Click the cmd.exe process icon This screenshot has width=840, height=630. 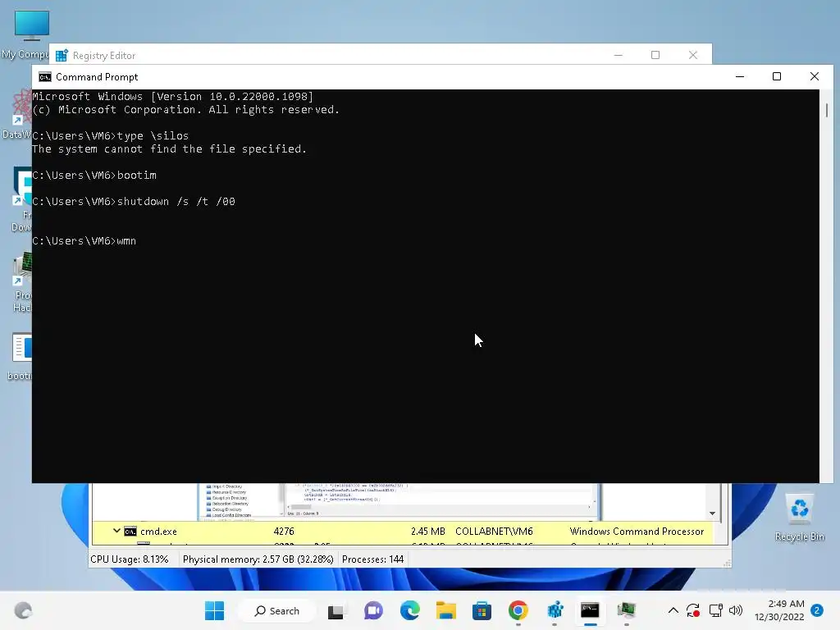[130, 532]
